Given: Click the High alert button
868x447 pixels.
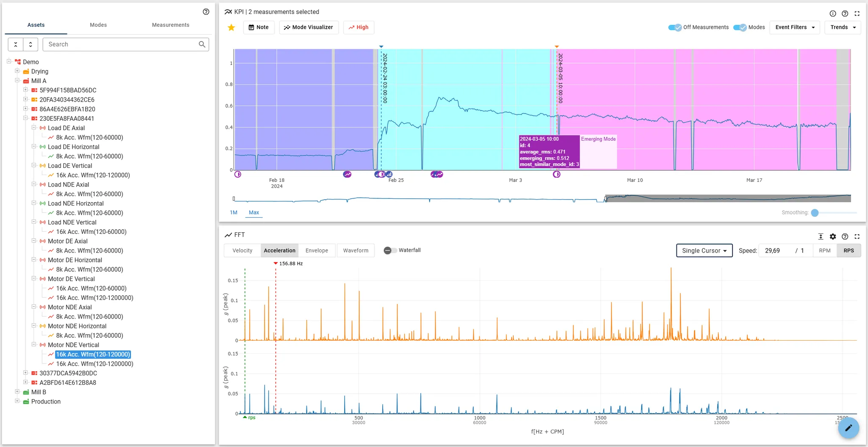Looking at the screenshot, I should tap(359, 27).
